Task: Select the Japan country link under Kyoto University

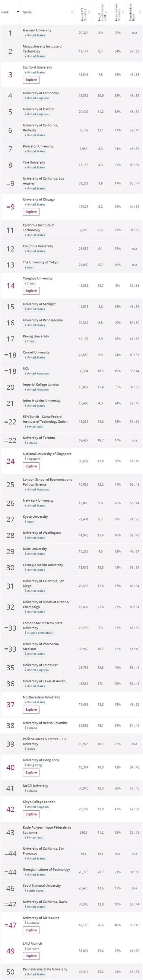Action: point(30,522)
